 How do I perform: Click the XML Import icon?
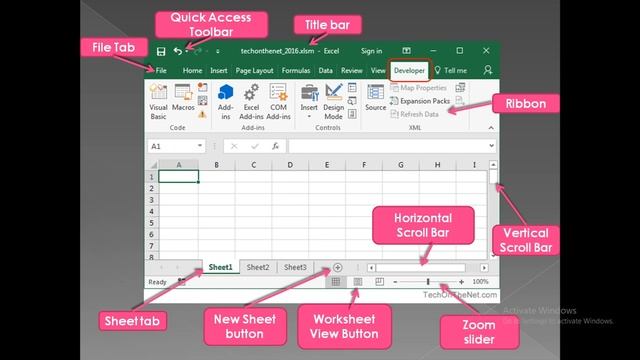460,87
